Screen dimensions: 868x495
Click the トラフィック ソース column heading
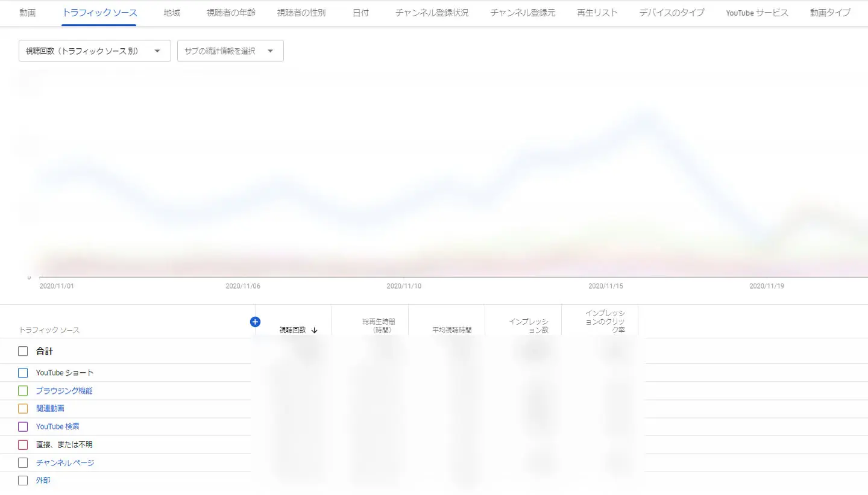(x=49, y=330)
